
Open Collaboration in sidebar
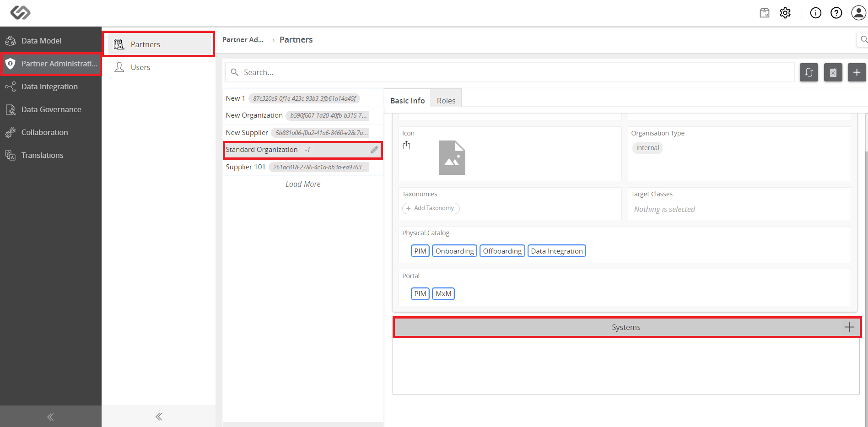click(51, 132)
